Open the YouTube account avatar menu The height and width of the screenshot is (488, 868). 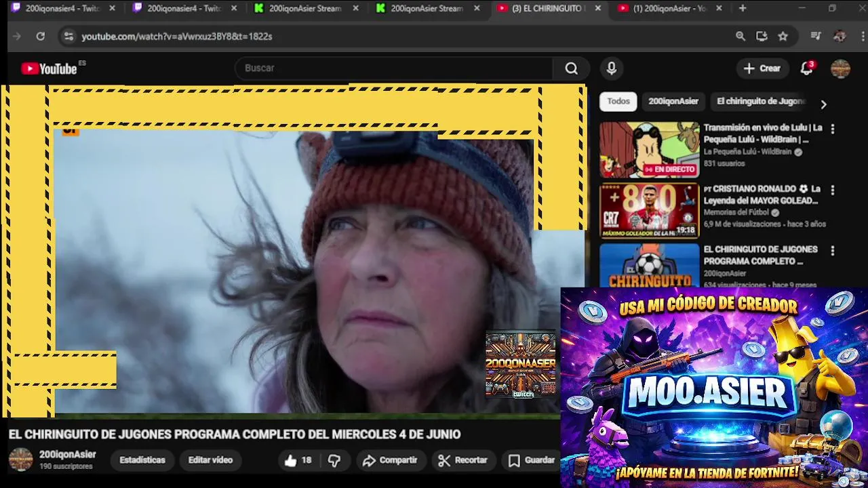(840, 68)
